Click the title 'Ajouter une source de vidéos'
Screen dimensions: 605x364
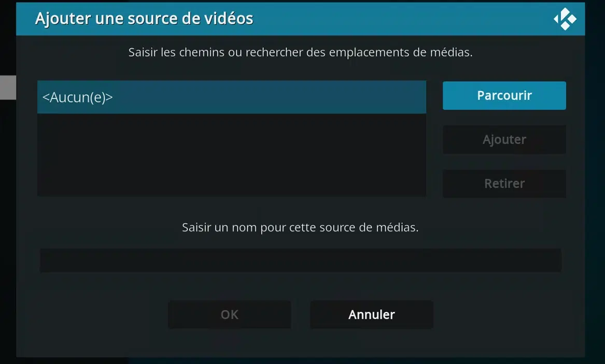pyautogui.click(x=144, y=19)
